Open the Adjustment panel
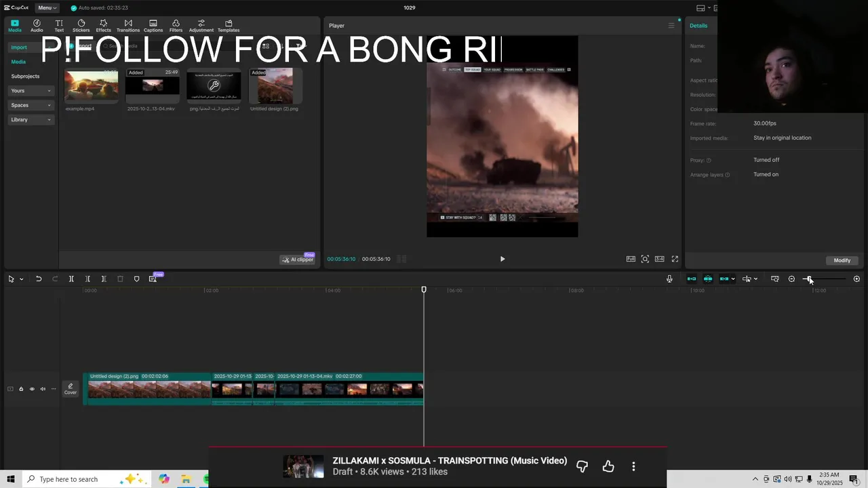The width and height of the screenshot is (868, 488). (201, 26)
